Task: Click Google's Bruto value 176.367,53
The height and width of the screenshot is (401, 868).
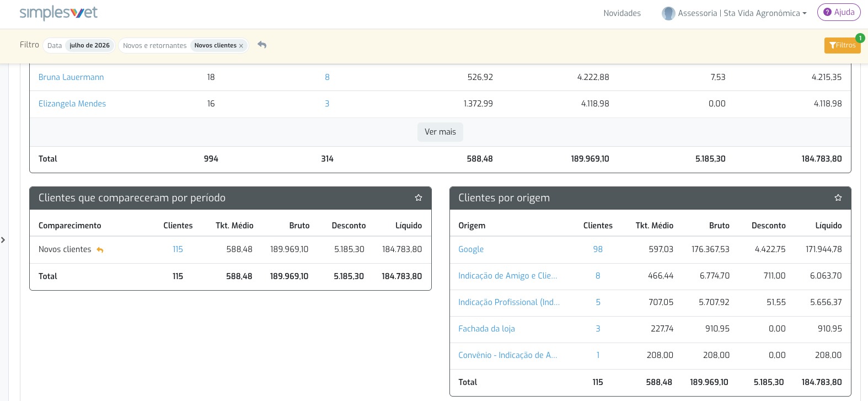Action: (710, 249)
